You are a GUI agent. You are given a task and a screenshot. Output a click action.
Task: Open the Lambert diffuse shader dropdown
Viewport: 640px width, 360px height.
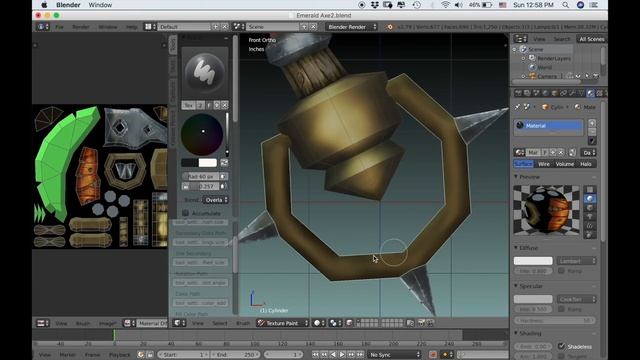click(x=576, y=261)
